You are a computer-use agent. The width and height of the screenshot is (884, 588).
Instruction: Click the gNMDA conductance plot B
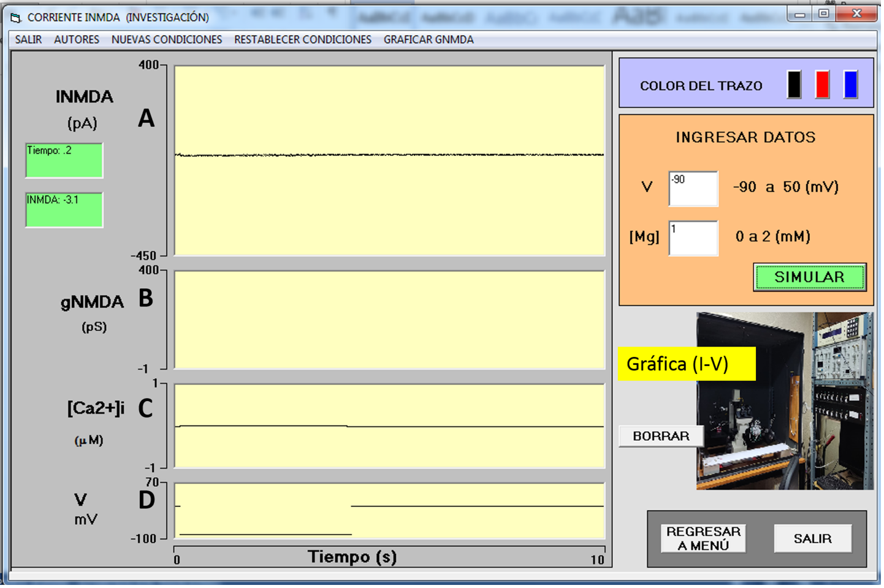coord(389,319)
